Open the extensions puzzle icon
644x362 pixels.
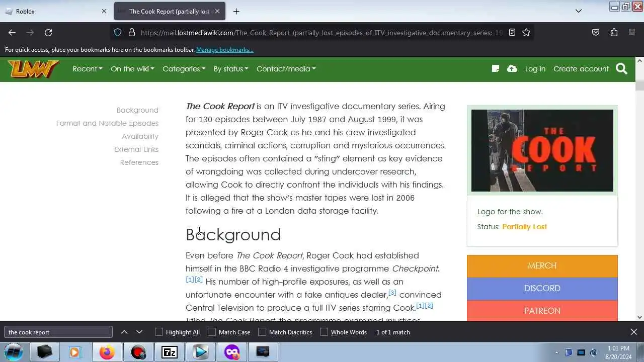click(x=614, y=32)
